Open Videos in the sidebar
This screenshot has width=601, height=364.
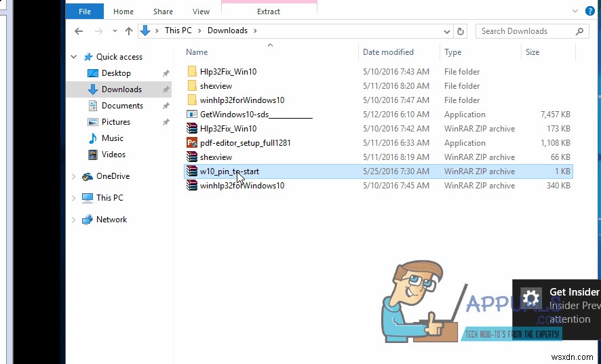pyautogui.click(x=113, y=155)
